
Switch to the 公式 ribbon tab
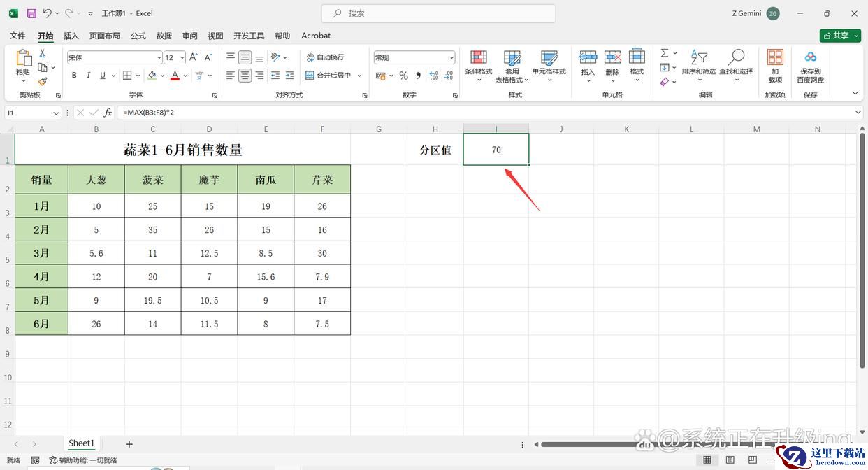(138, 36)
